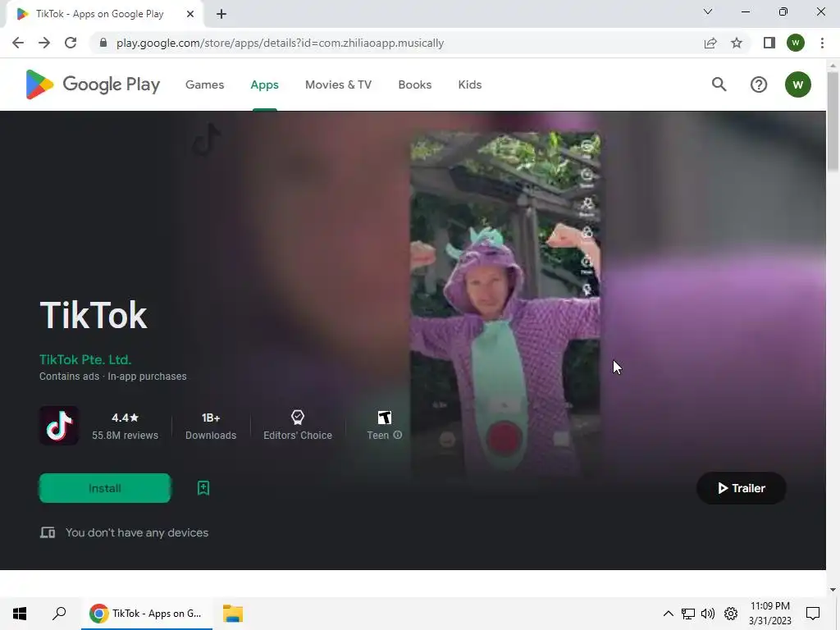Open Chrome three-dot menu
Screen dimensions: 840x630
[x=822, y=43]
